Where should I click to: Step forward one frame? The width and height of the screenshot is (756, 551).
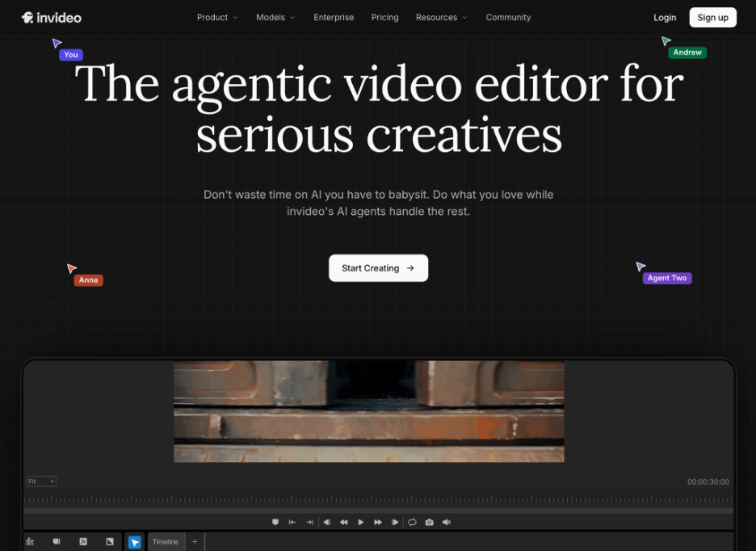pyautogui.click(x=395, y=522)
